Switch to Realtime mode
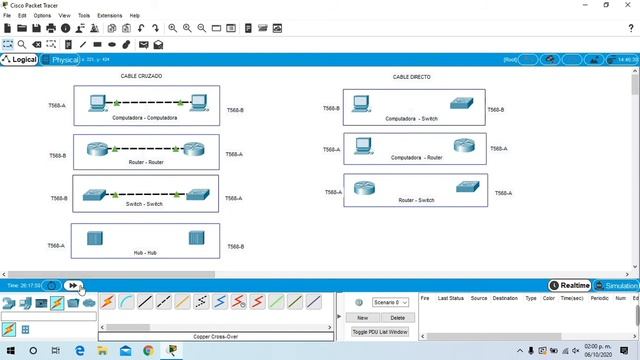Image resolution: width=640 pixels, height=360 pixels. (570, 285)
